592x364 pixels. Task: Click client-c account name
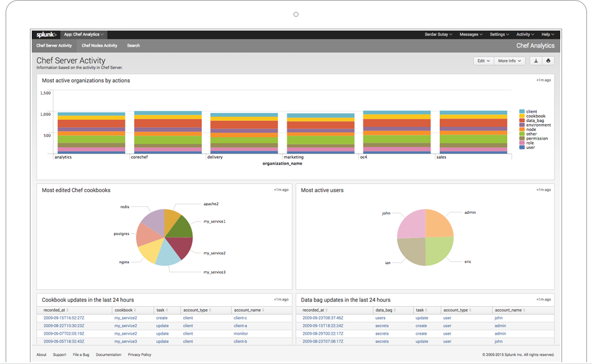click(x=240, y=318)
